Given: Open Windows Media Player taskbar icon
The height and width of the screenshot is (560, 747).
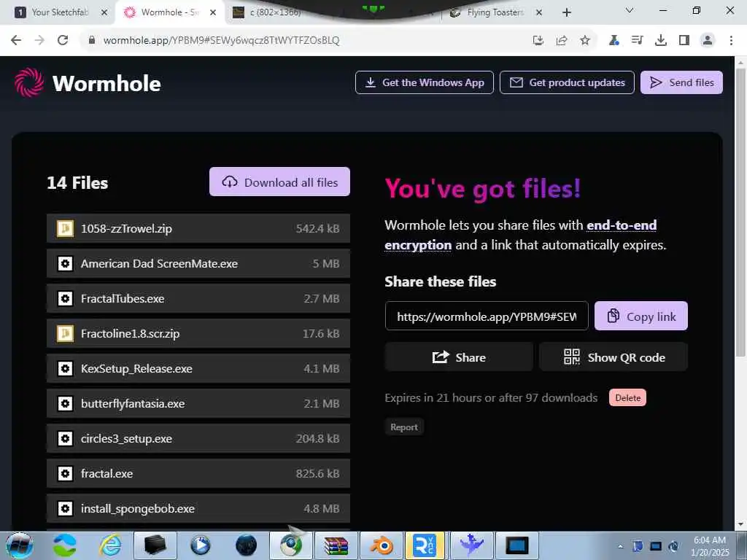Looking at the screenshot, I should pos(201,545).
